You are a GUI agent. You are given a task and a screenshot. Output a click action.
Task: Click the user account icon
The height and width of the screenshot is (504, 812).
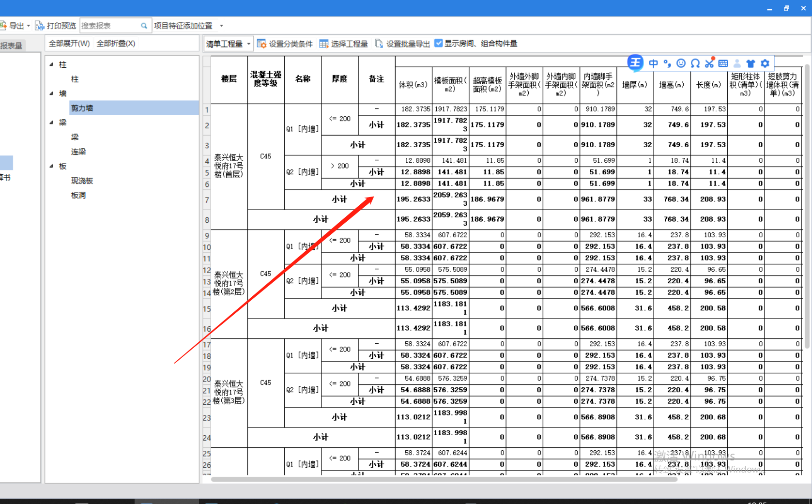[x=737, y=63]
